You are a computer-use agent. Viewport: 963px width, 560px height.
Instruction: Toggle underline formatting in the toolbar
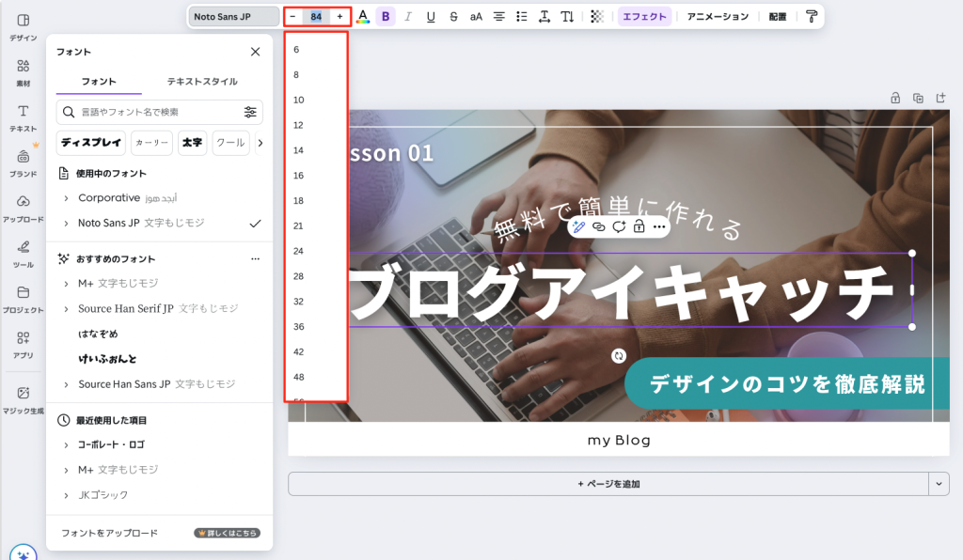tap(431, 17)
